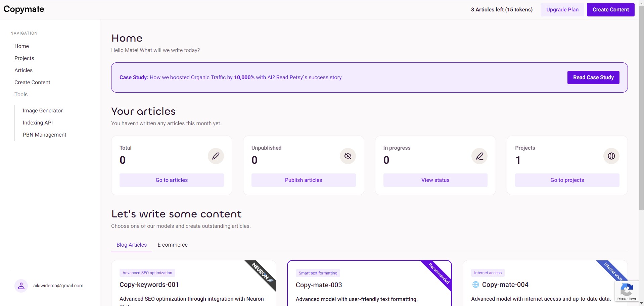Screen dimensions: 644x306
Task: Click the Home page heading
Action: click(127, 38)
